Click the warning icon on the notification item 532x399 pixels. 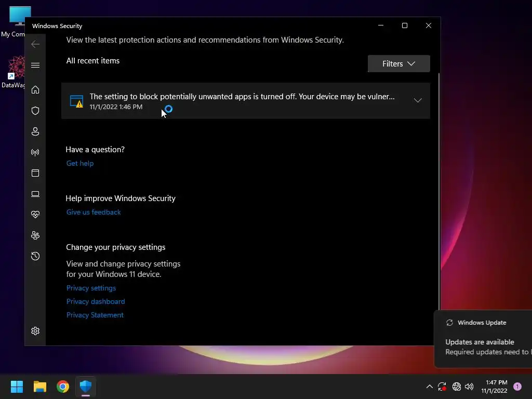[x=76, y=101]
